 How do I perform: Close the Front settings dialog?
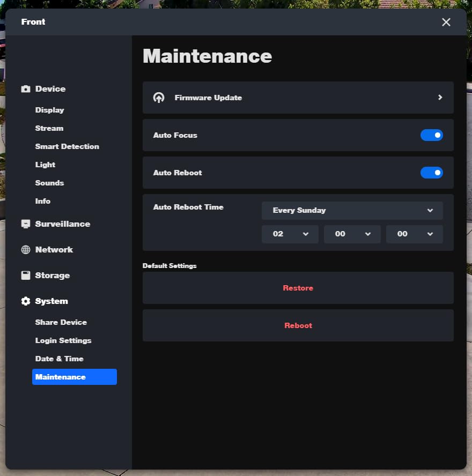pyautogui.click(x=446, y=22)
